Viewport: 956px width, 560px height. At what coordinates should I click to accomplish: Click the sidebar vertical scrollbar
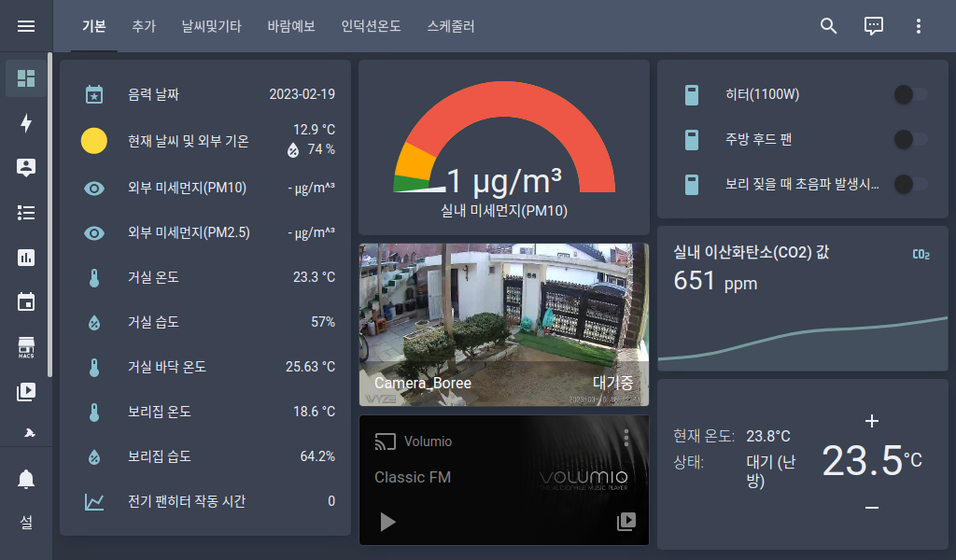coord(49,215)
